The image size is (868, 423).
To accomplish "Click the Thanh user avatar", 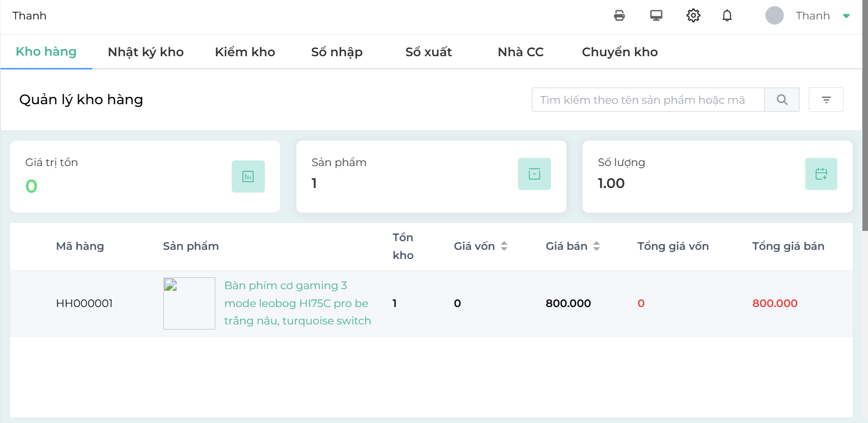I will (774, 16).
